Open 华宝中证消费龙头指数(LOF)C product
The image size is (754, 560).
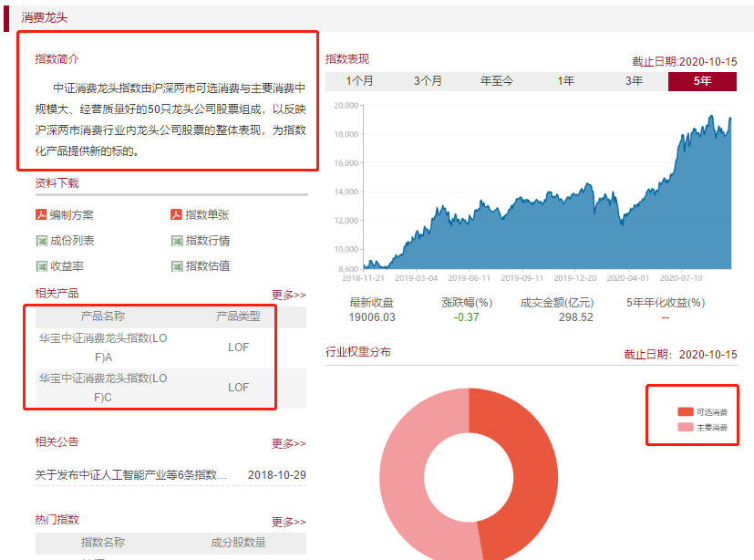(103, 388)
